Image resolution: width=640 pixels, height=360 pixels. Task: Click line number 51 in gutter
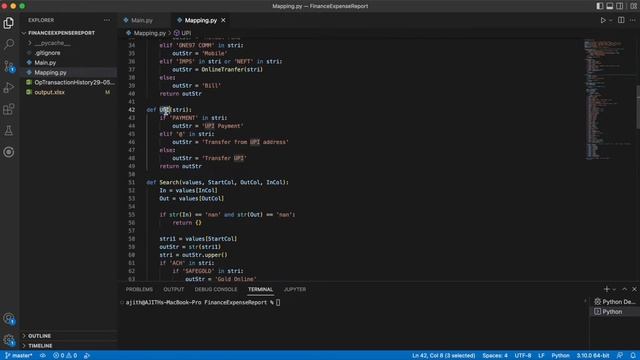[131, 182]
